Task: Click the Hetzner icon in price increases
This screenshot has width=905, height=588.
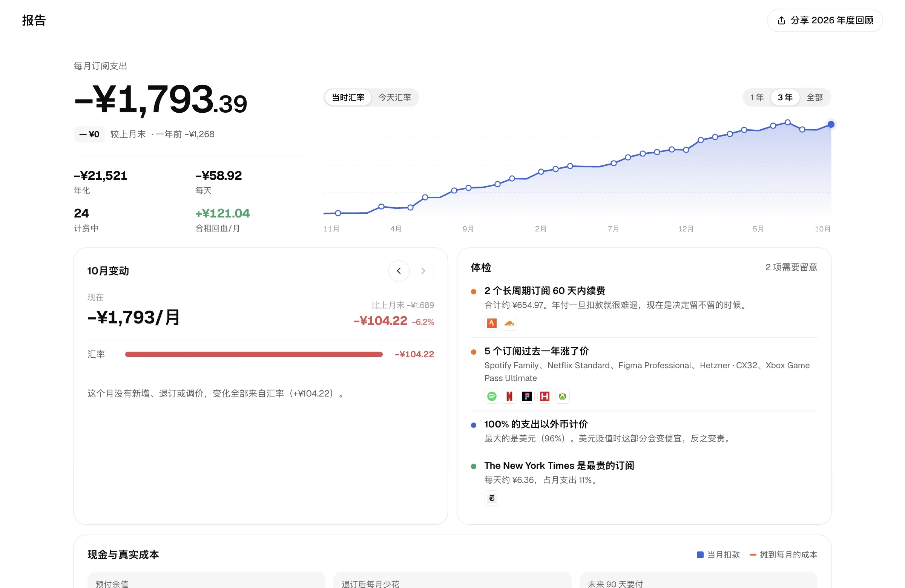Action: (545, 397)
